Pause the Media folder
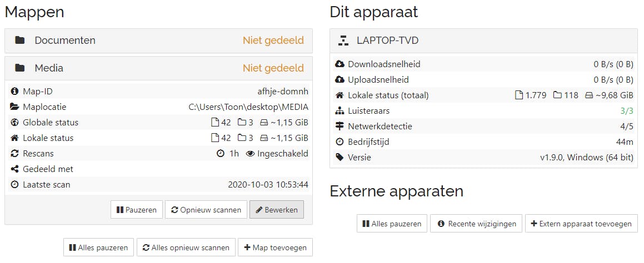 [x=137, y=210]
